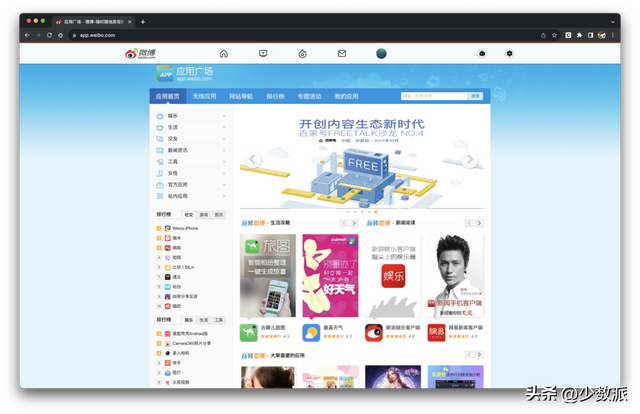Bookmark this page with the star icon
This screenshot has width=640, height=414.
point(554,35)
